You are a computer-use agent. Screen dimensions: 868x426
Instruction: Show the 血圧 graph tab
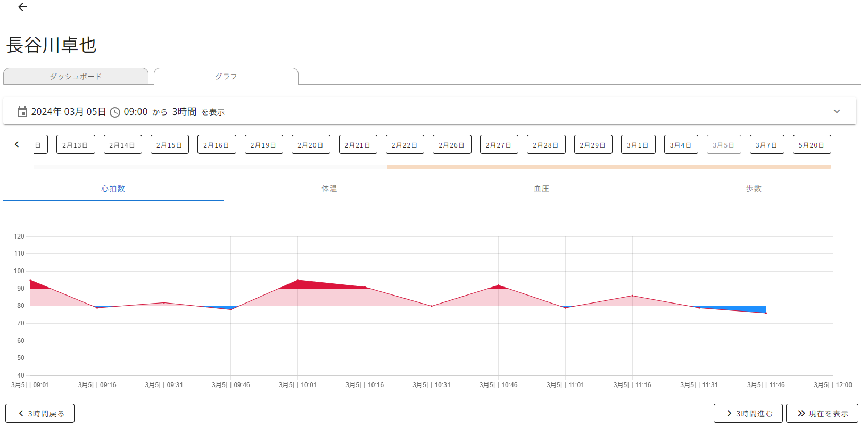541,189
